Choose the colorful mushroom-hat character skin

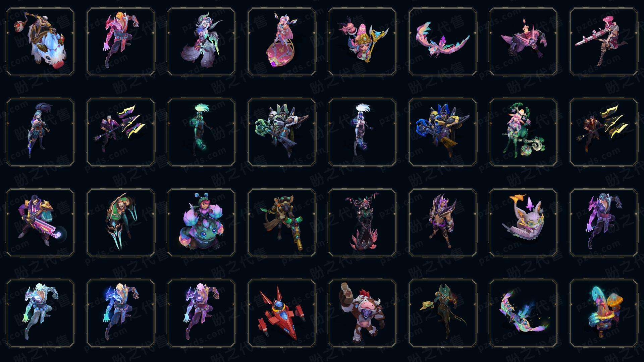[604, 313]
